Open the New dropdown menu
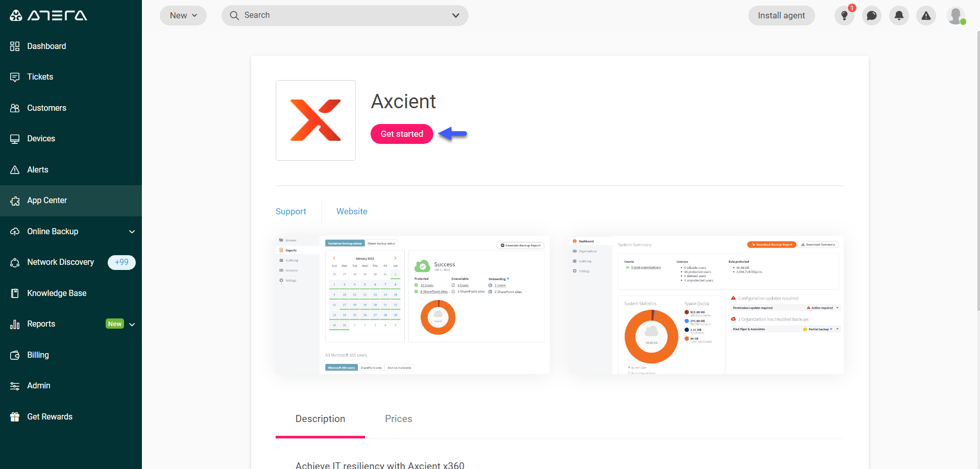Image resolution: width=980 pixels, height=469 pixels. point(183,15)
